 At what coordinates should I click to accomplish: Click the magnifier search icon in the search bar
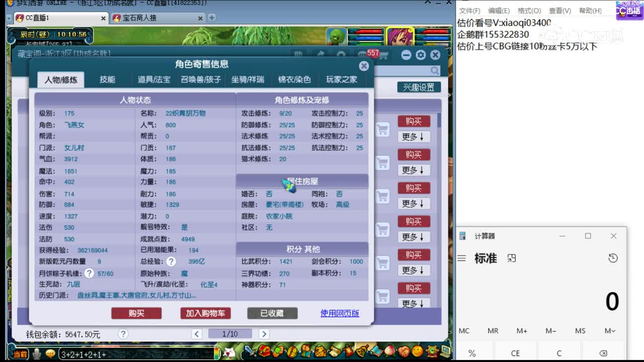pos(434,70)
